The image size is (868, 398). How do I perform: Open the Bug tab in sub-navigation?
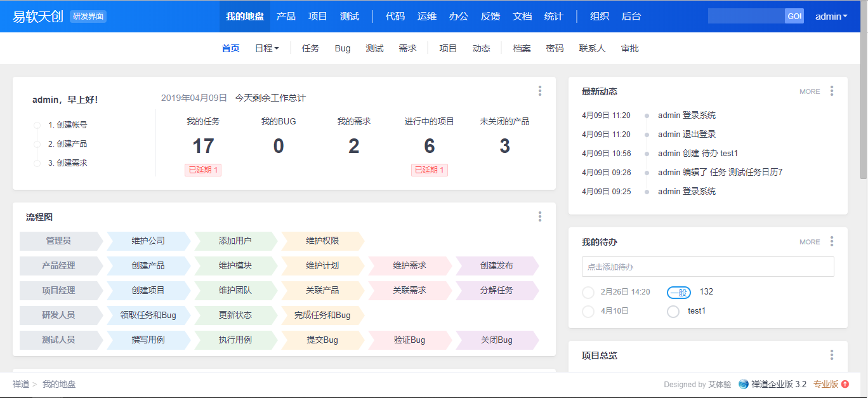click(343, 48)
